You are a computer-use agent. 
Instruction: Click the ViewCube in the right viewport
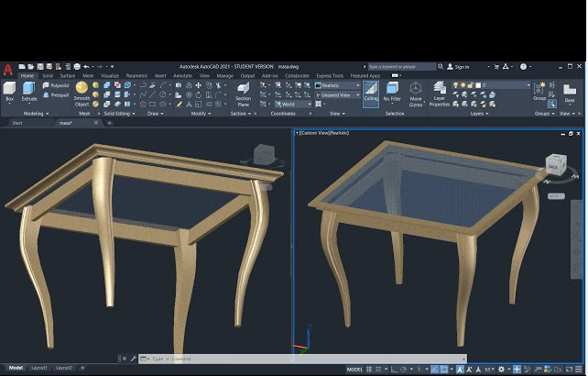point(556,164)
